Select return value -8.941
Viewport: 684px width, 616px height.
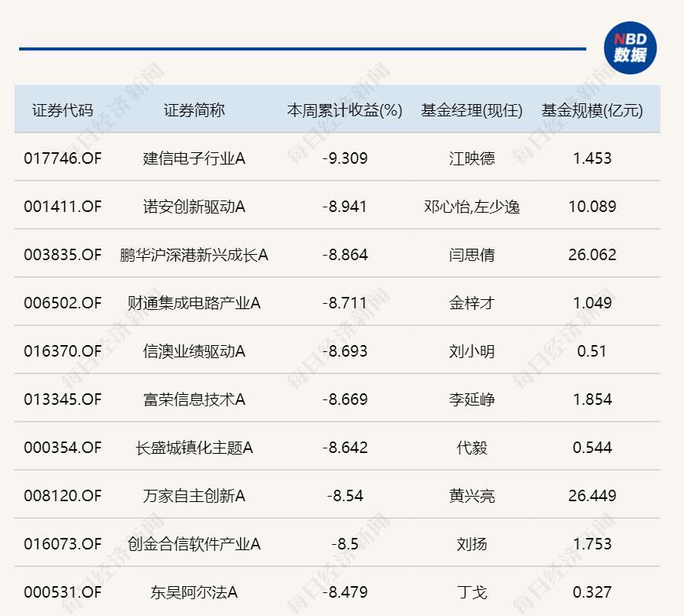point(345,207)
